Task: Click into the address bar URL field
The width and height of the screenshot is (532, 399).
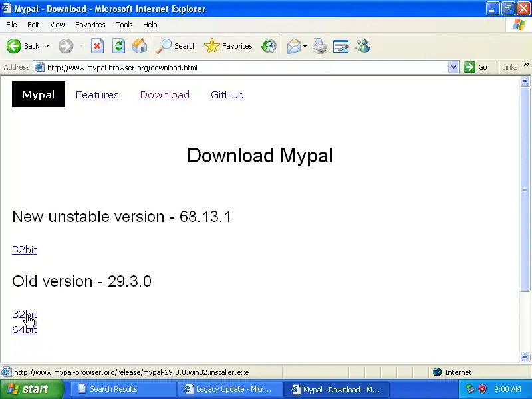Action: click(x=246, y=68)
